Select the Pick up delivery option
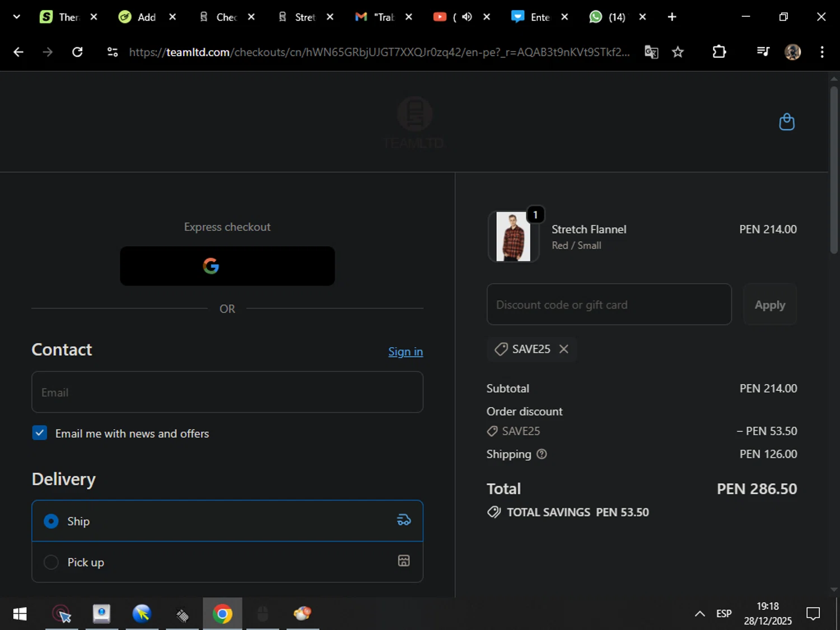The height and width of the screenshot is (630, 840). (x=227, y=562)
